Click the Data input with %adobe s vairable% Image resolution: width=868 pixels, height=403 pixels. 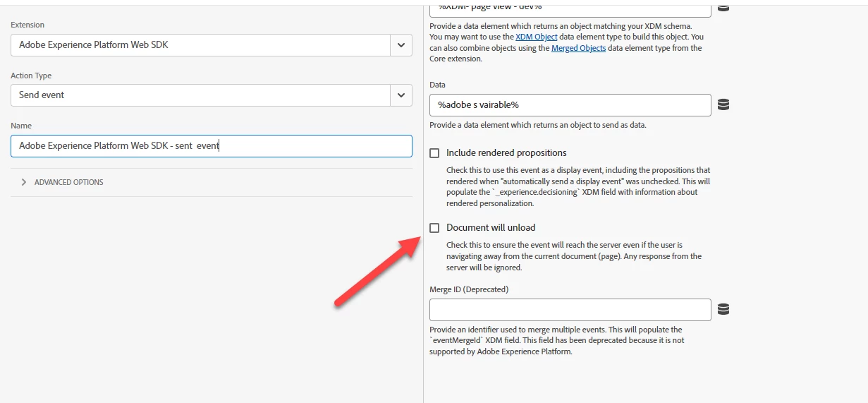click(x=570, y=104)
